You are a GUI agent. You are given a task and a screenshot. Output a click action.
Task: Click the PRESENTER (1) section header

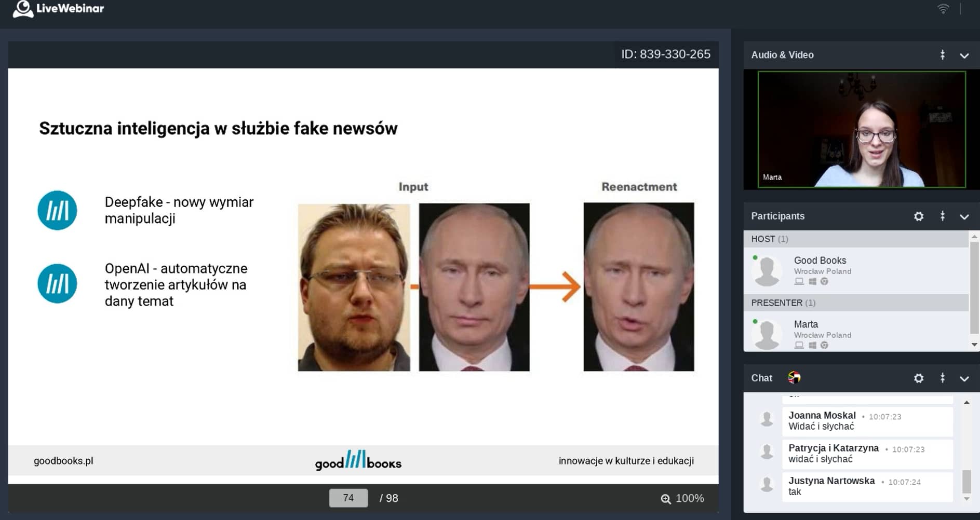pos(856,303)
